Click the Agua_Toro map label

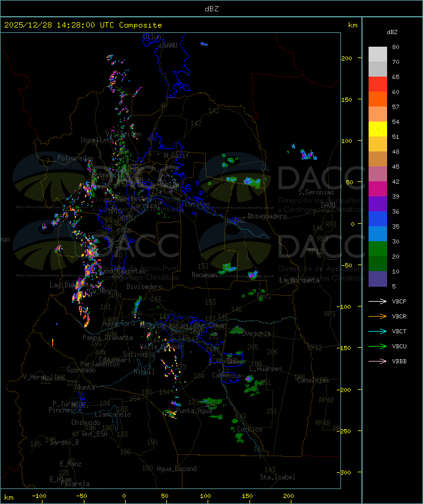pyautogui.click(x=118, y=324)
